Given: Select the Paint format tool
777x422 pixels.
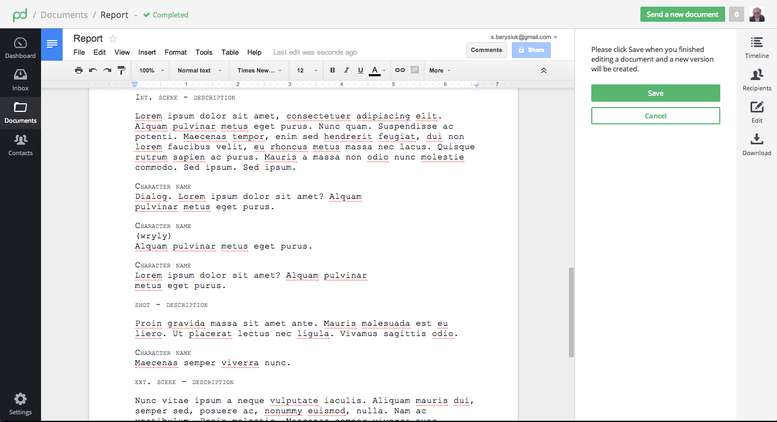Looking at the screenshot, I should point(121,70).
